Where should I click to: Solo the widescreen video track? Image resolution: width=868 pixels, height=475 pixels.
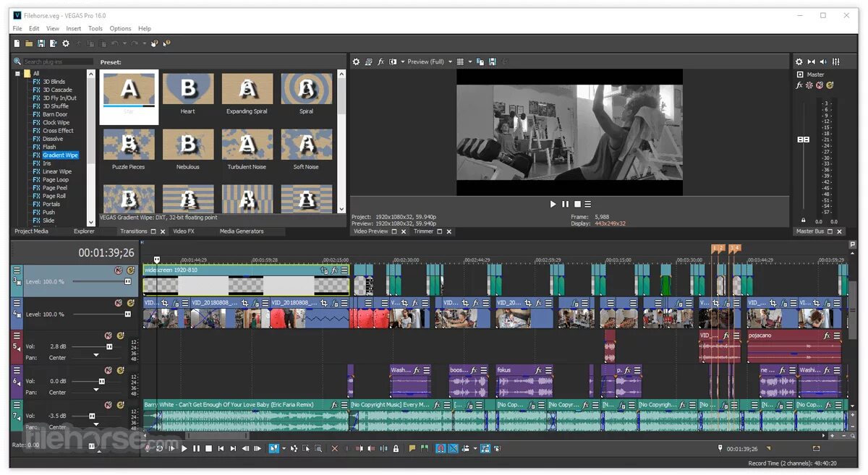coord(131,270)
